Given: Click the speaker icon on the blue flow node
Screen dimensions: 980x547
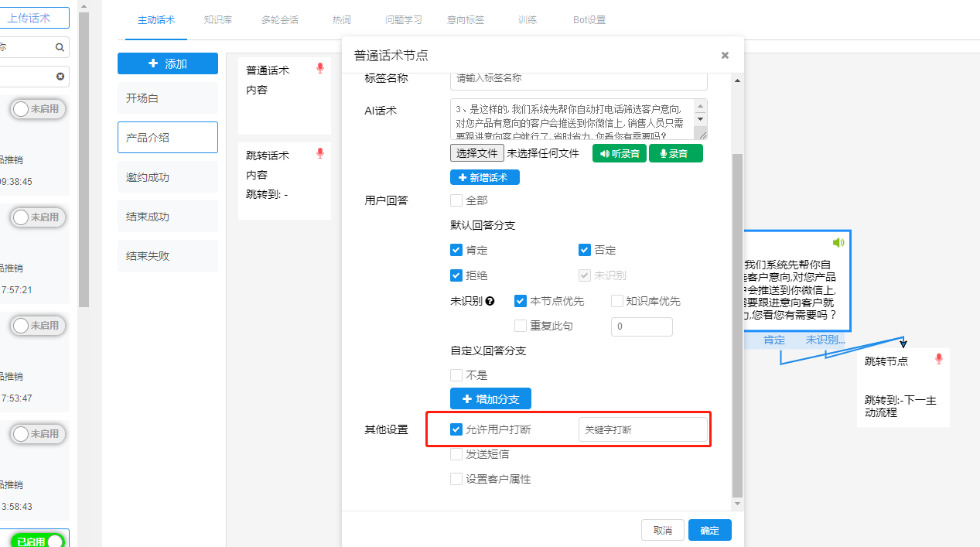Looking at the screenshot, I should coord(838,242).
